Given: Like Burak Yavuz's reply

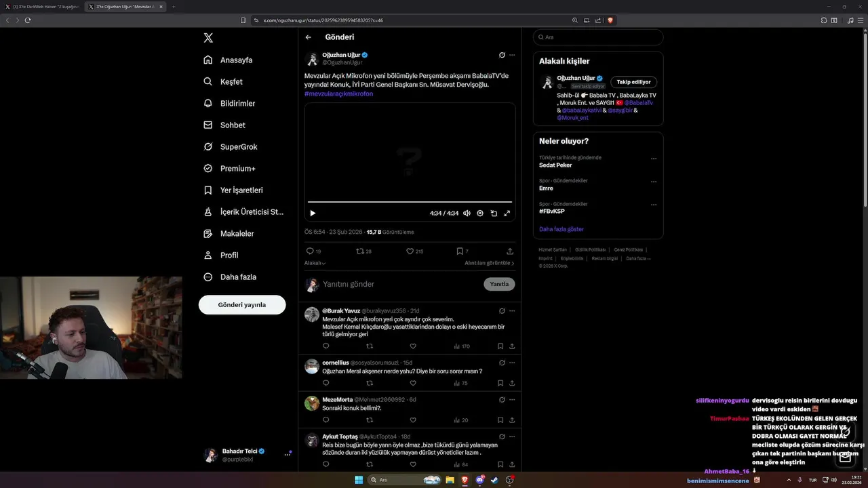Looking at the screenshot, I should tap(413, 346).
